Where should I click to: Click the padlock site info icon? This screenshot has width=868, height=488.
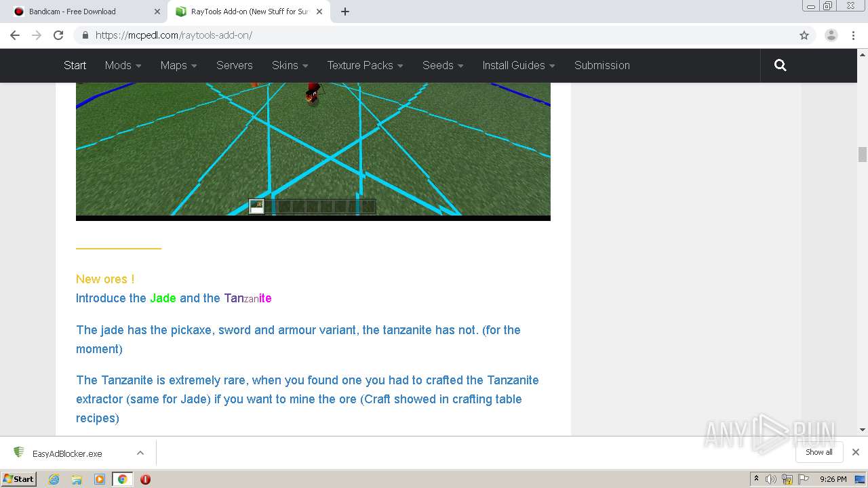(85, 35)
